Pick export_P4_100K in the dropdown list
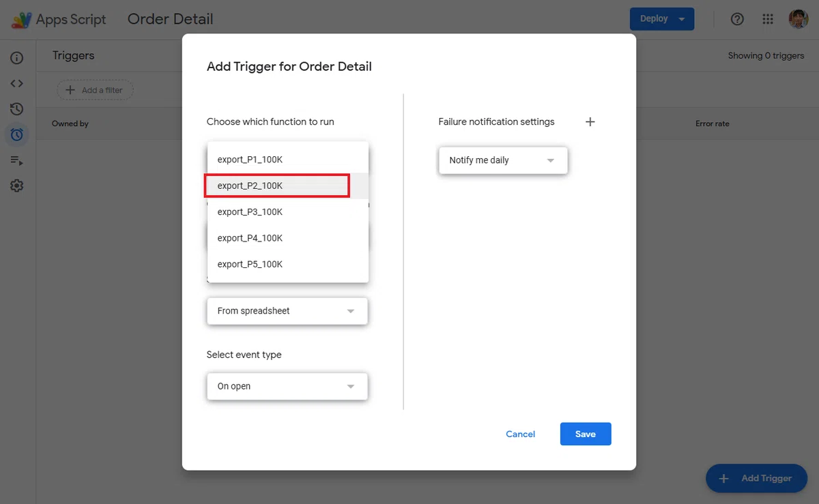819x504 pixels. coord(288,238)
